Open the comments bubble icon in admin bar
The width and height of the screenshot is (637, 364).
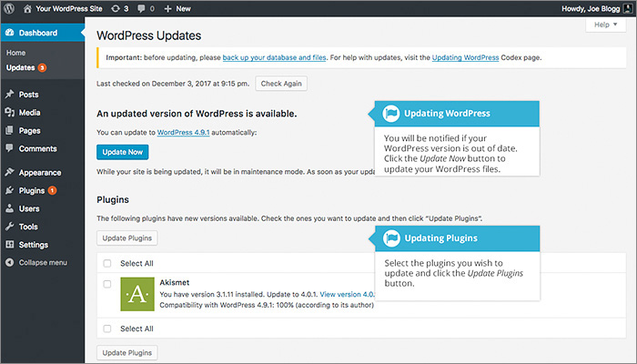(141, 8)
